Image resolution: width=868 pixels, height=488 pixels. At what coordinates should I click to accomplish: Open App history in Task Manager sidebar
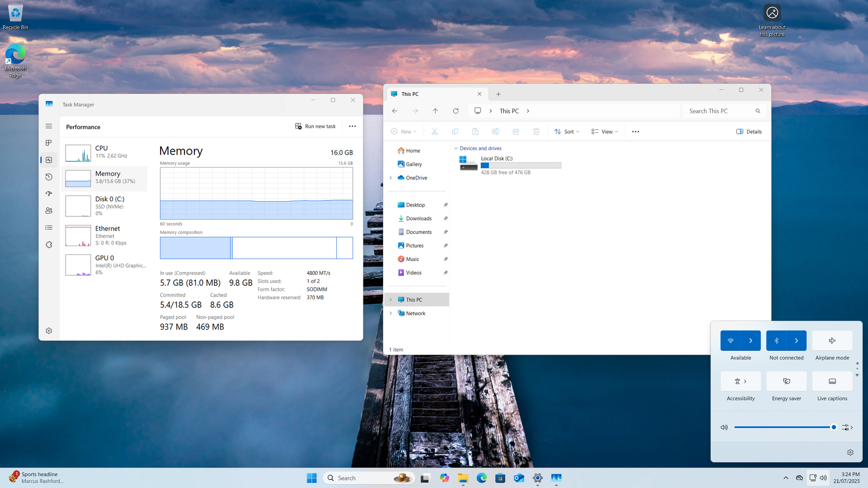49,177
